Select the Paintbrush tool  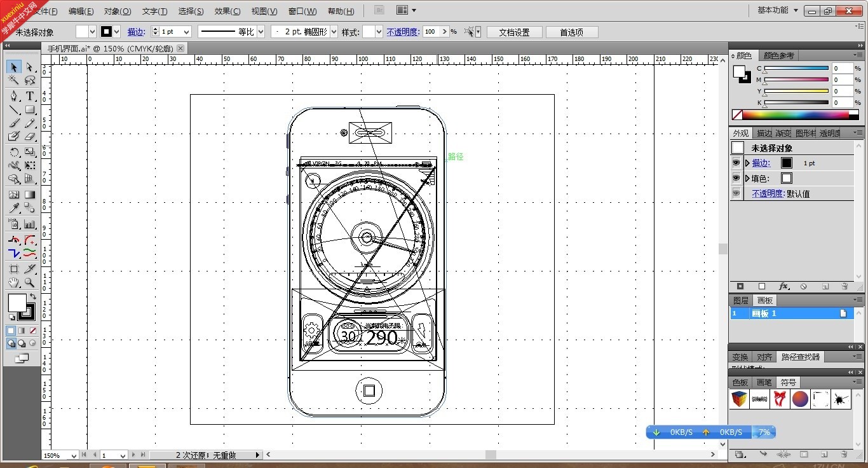[14, 123]
